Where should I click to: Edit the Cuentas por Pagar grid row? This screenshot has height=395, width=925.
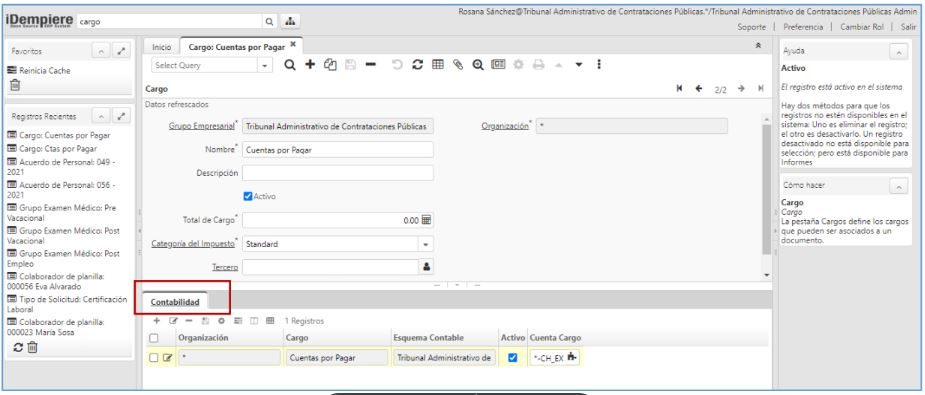[167, 358]
